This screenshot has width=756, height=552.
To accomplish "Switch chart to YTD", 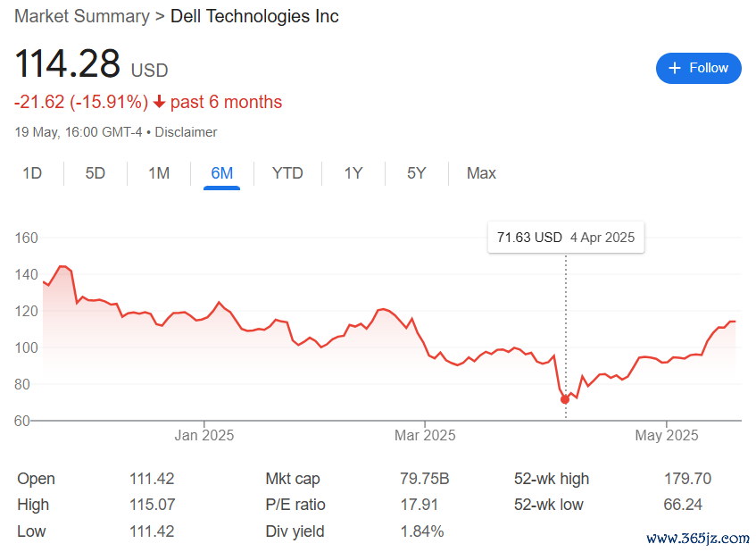I will [x=287, y=173].
